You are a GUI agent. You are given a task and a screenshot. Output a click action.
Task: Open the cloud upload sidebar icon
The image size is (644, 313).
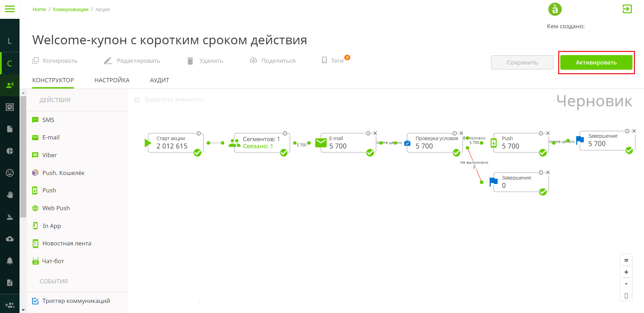click(x=10, y=239)
